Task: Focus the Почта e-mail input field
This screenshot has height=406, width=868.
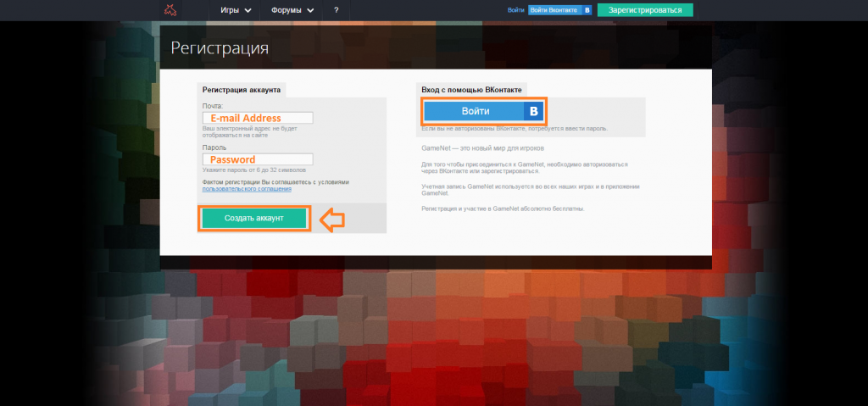Action: coord(258,118)
